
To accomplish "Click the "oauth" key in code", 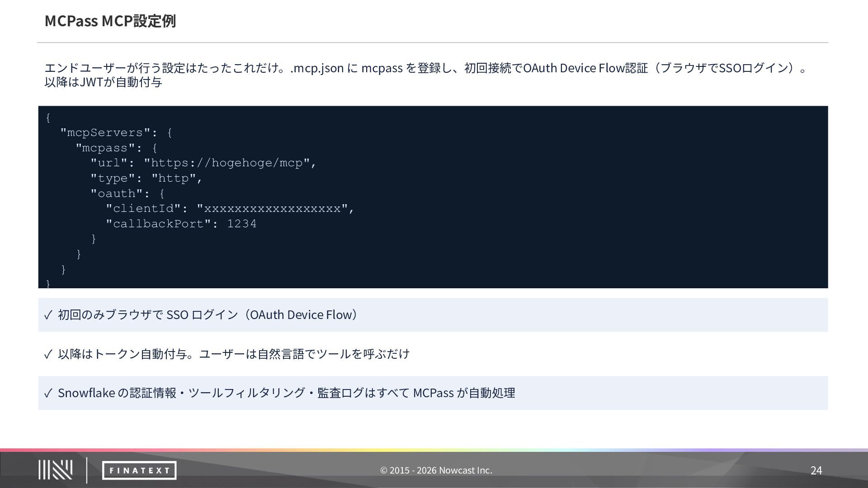I will [x=116, y=193].
